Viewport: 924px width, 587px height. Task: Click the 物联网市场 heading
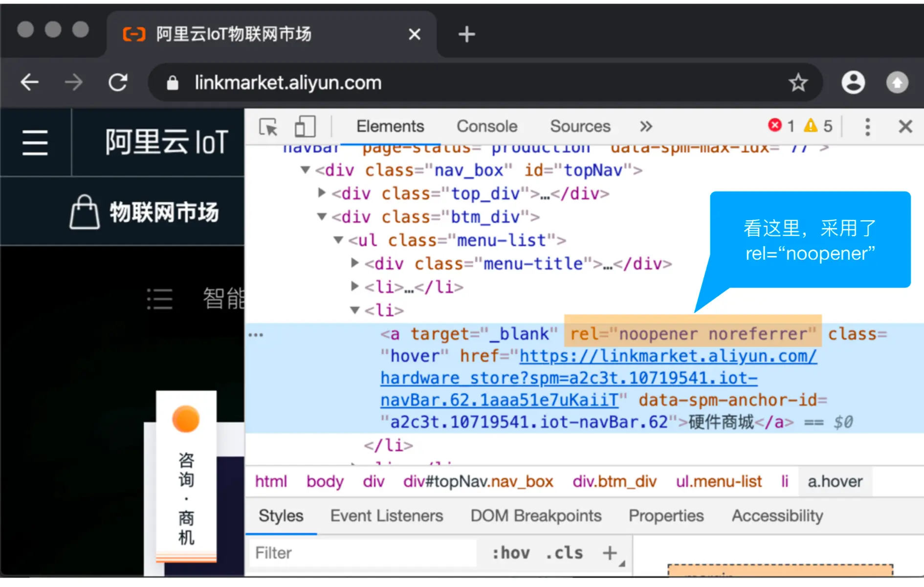pyautogui.click(x=164, y=212)
